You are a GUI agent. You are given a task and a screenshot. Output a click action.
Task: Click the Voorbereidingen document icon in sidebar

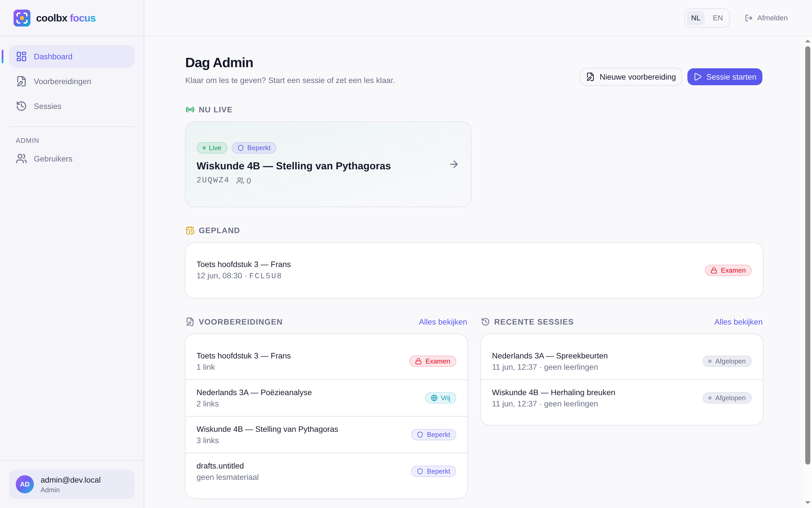(21, 81)
